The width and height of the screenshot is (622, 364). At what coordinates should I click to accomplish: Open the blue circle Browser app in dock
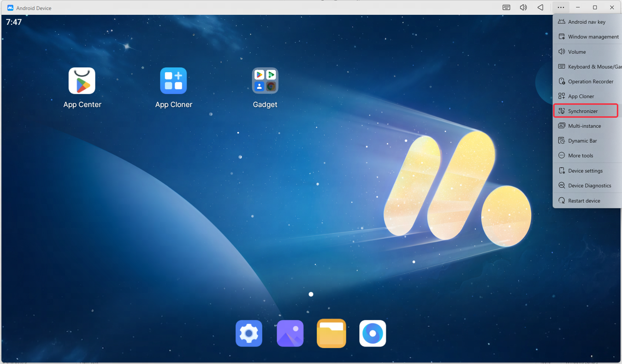coord(373,333)
